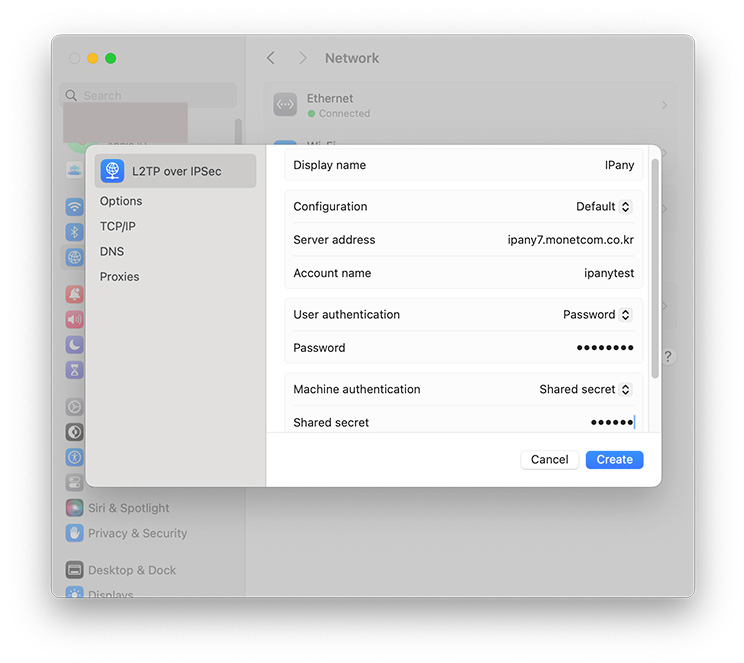744x663 pixels.
Task: Click the Password field
Action: coord(464,348)
